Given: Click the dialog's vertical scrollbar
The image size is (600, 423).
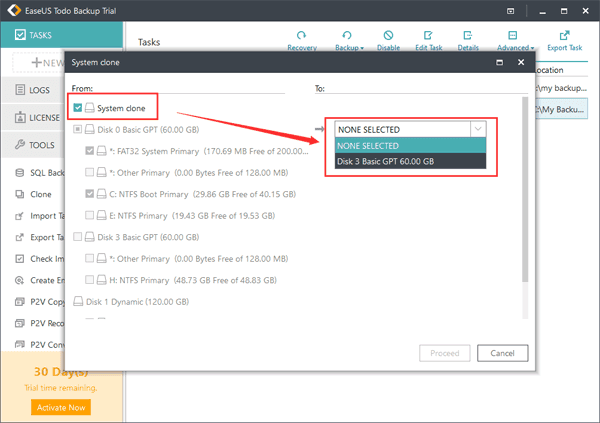Looking at the screenshot, I should pyautogui.click(x=525, y=189).
